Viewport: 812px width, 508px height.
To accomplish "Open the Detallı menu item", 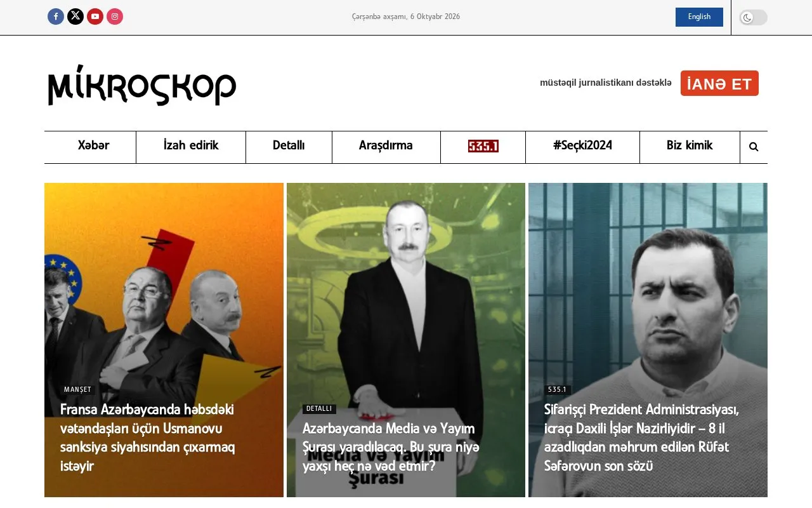I will point(289,145).
